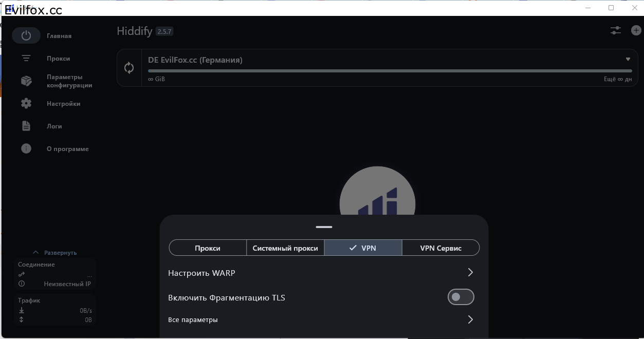
Task: Click the info icon for О программе
Action: tap(26, 149)
